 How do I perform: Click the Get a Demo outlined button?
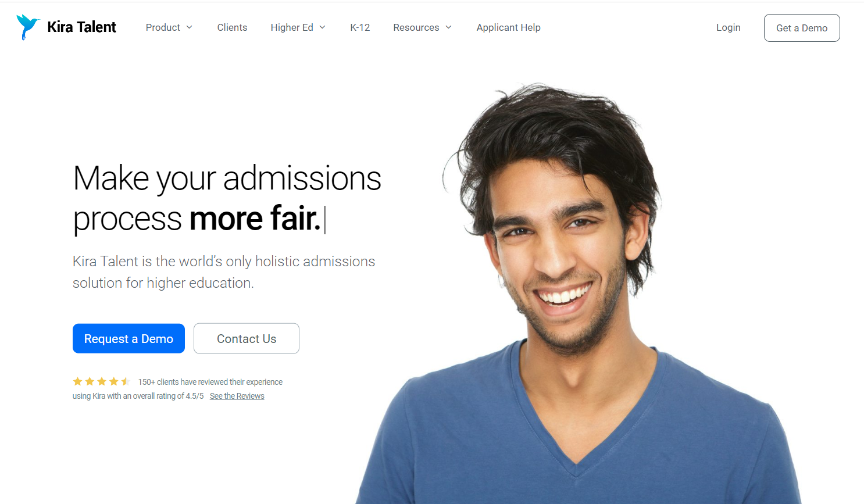tap(802, 28)
